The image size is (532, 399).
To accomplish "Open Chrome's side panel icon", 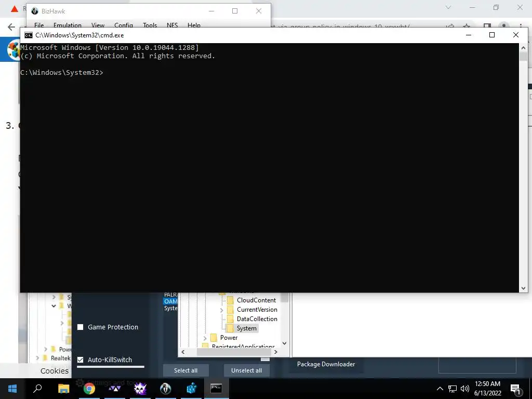I will [x=487, y=27].
